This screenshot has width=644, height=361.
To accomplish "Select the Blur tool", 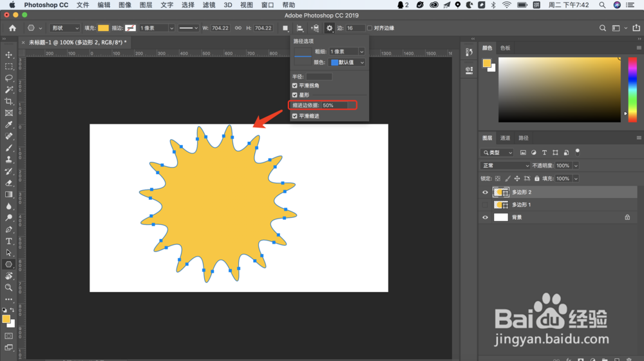I will [x=8, y=206].
